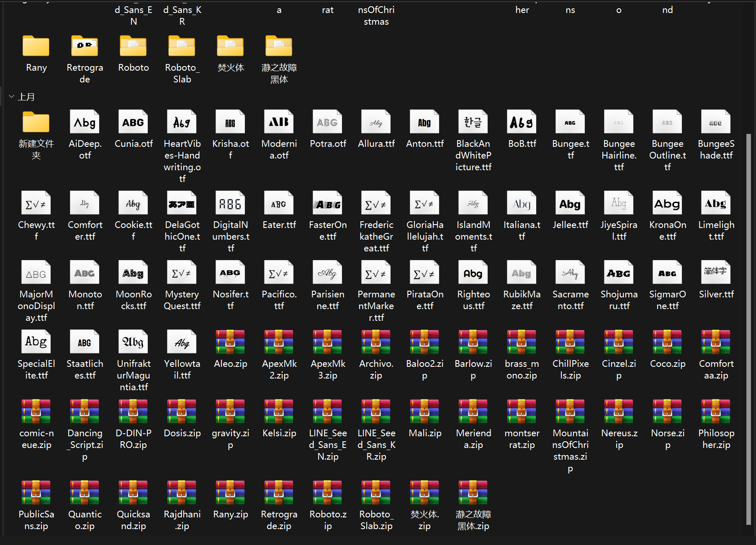Viewport: 756px width, 545px height.
Task: Click the vertical scrollbar thumb
Action: [748, 329]
